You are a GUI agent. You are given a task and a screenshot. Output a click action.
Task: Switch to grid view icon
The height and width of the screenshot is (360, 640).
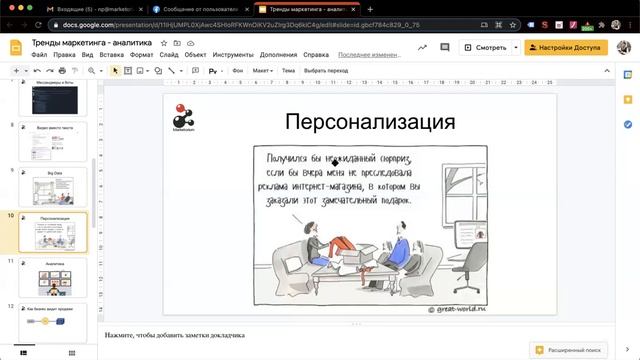tap(72, 353)
